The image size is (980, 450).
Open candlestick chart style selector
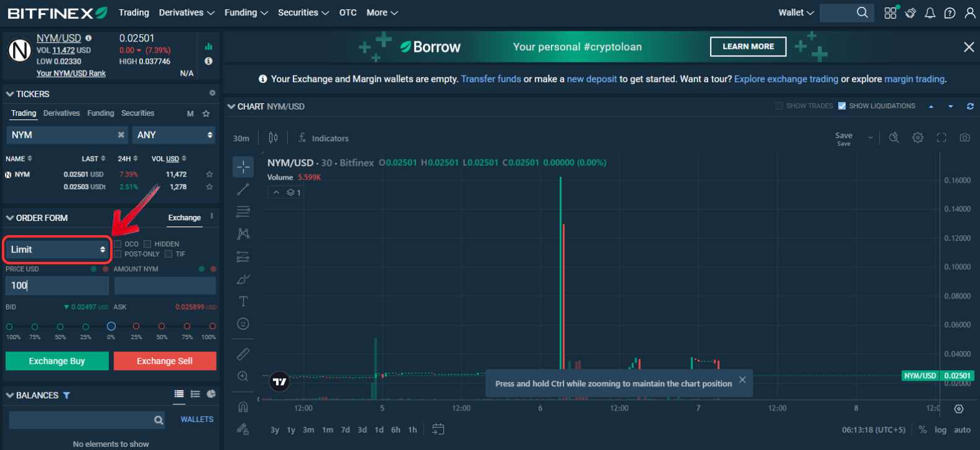pos(273,137)
